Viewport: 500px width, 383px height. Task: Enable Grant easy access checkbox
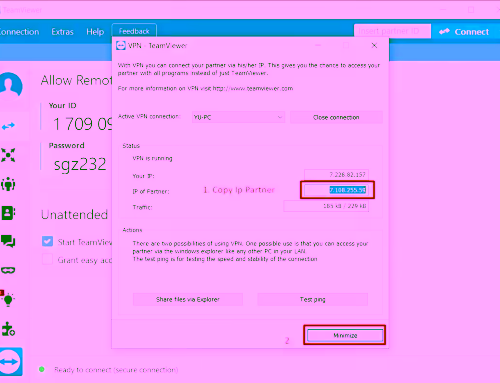point(47,259)
